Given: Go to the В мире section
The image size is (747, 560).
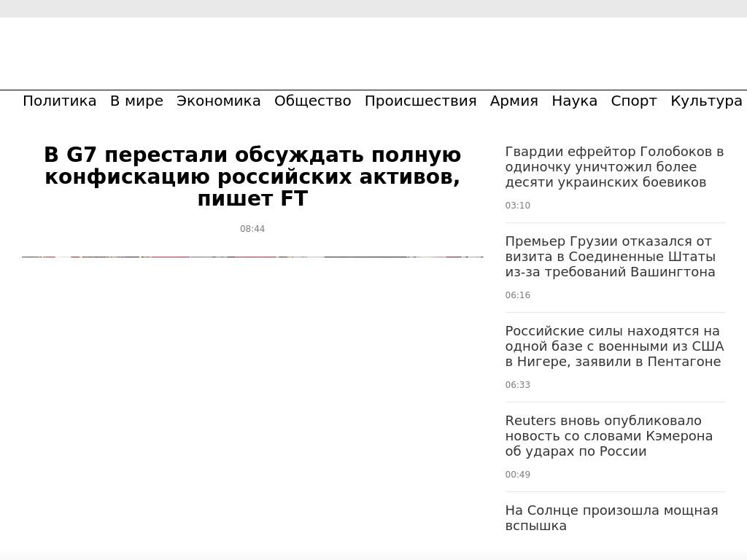Looking at the screenshot, I should tap(136, 101).
